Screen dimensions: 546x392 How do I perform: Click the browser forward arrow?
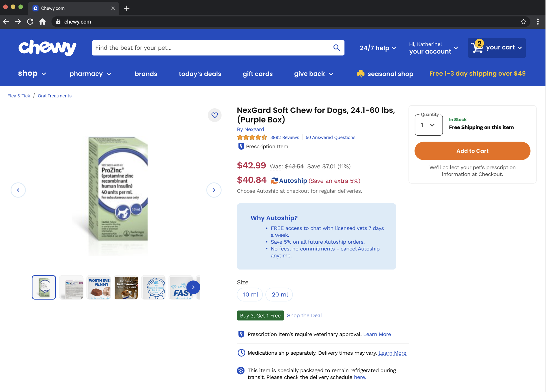point(18,21)
